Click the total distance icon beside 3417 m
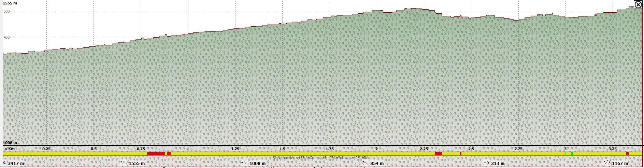Screen dimensions: 644x168 pos(4,163)
